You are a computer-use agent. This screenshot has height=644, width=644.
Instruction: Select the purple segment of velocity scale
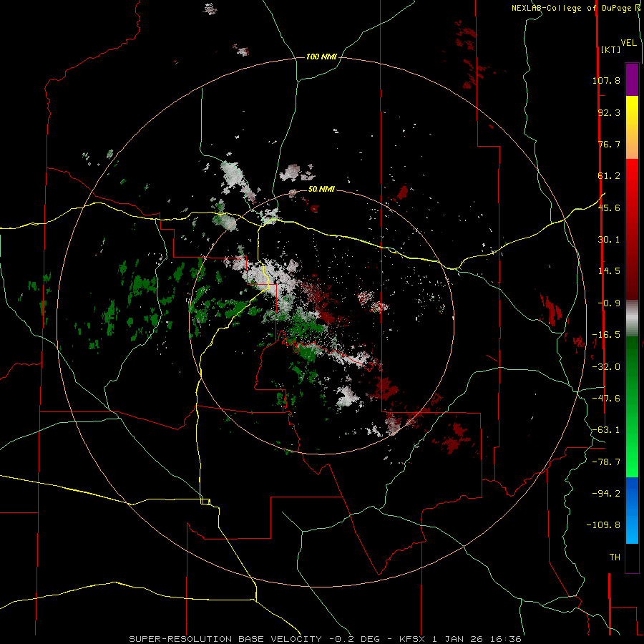(x=632, y=79)
